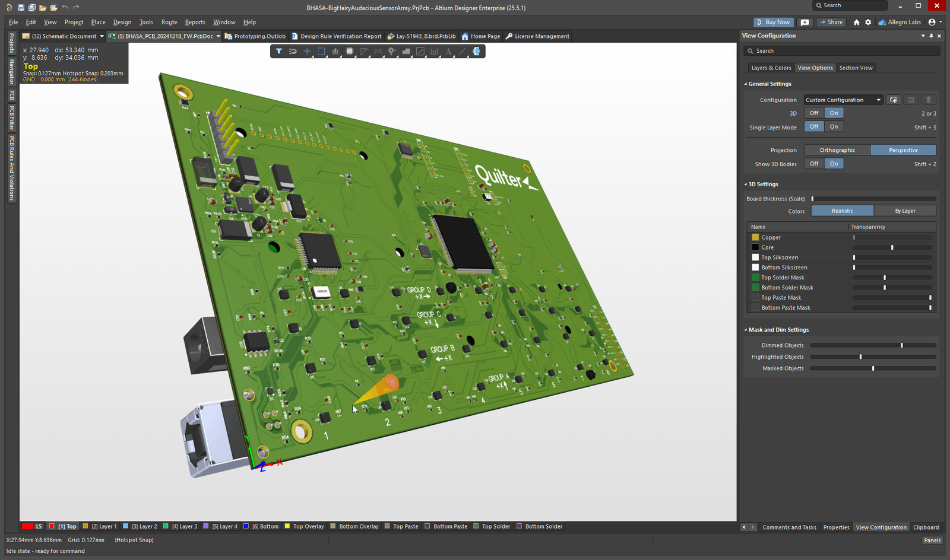Click the place component chip icon
This screenshot has height=560, width=950.
tap(350, 52)
